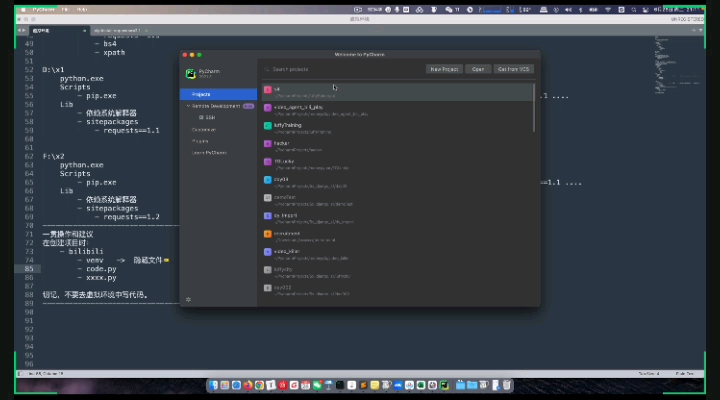Image resolution: width=720 pixels, height=400 pixels.
Task: Open Google Chrome from the dock
Action: 259,386
